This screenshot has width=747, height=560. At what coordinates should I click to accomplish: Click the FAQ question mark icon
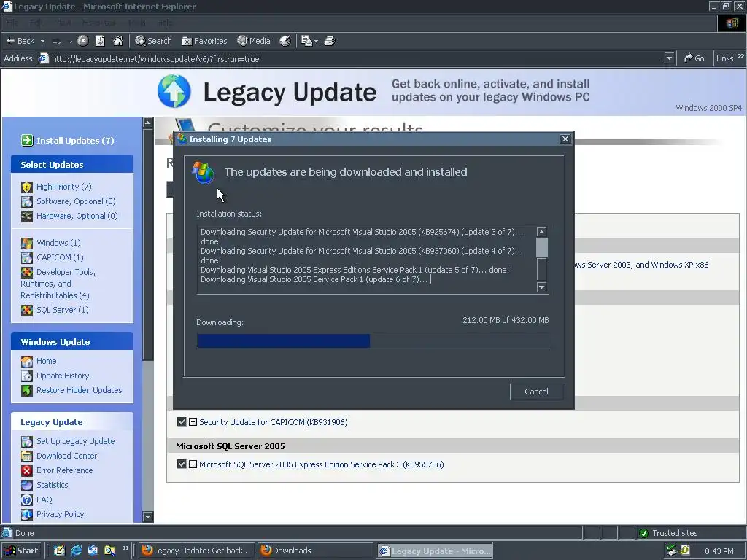point(27,499)
